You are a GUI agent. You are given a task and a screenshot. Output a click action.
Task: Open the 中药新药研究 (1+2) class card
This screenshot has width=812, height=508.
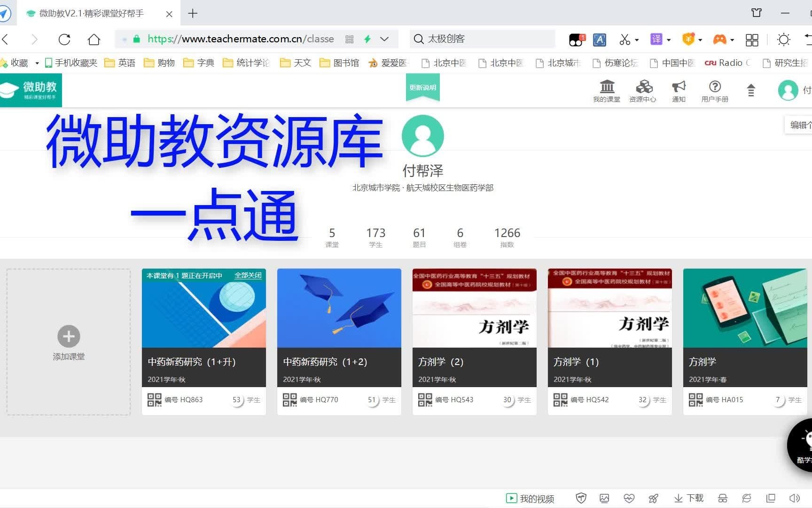pos(339,341)
